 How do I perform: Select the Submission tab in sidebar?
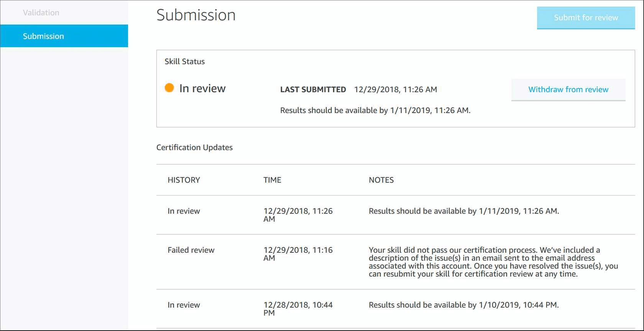point(43,36)
